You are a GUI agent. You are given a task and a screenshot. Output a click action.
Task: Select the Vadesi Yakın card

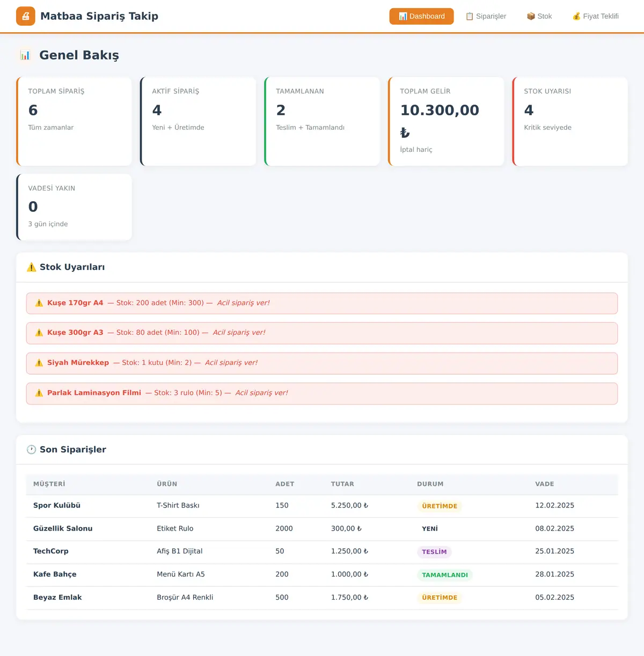[x=74, y=207]
